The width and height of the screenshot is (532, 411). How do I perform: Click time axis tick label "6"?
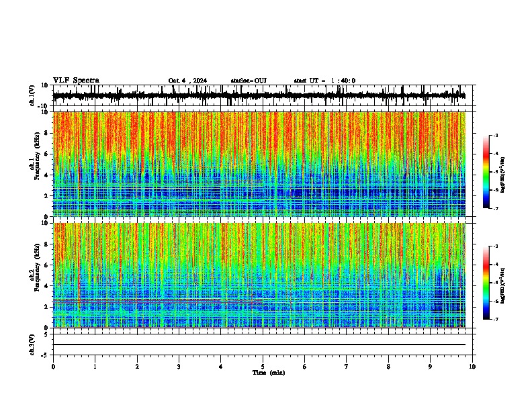(305, 367)
